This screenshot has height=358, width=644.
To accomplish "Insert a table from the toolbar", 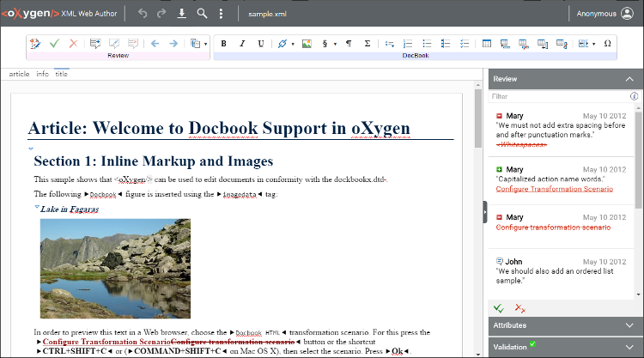I will [x=487, y=44].
